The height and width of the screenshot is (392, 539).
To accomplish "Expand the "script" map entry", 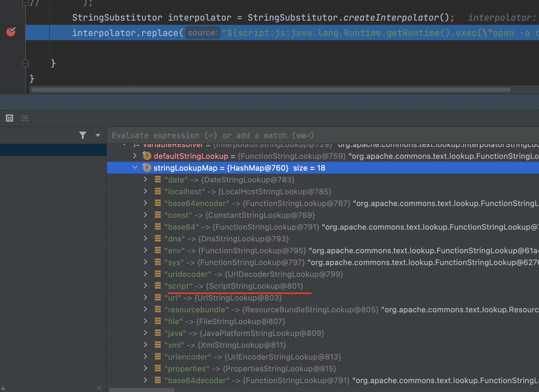I will click(145, 285).
